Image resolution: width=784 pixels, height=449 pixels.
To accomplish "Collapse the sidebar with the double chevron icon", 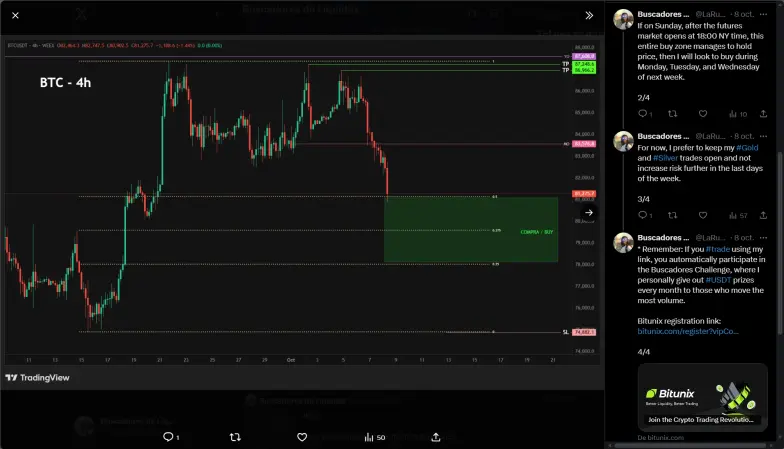I will pyautogui.click(x=589, y=16).
